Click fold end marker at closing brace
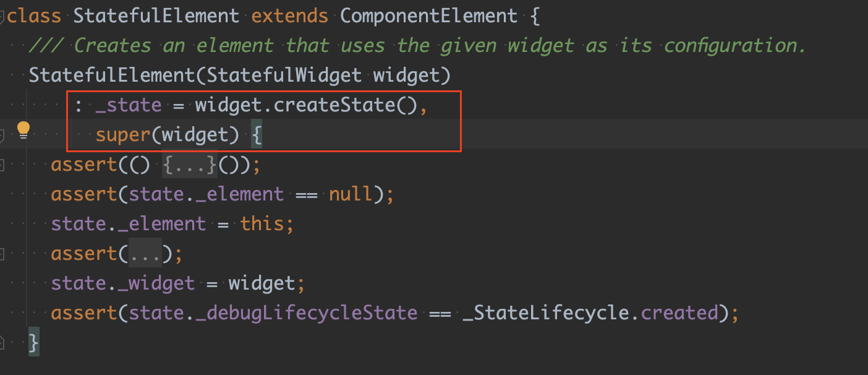The width and height of the screenshot is (868, 375). [2, 342]
